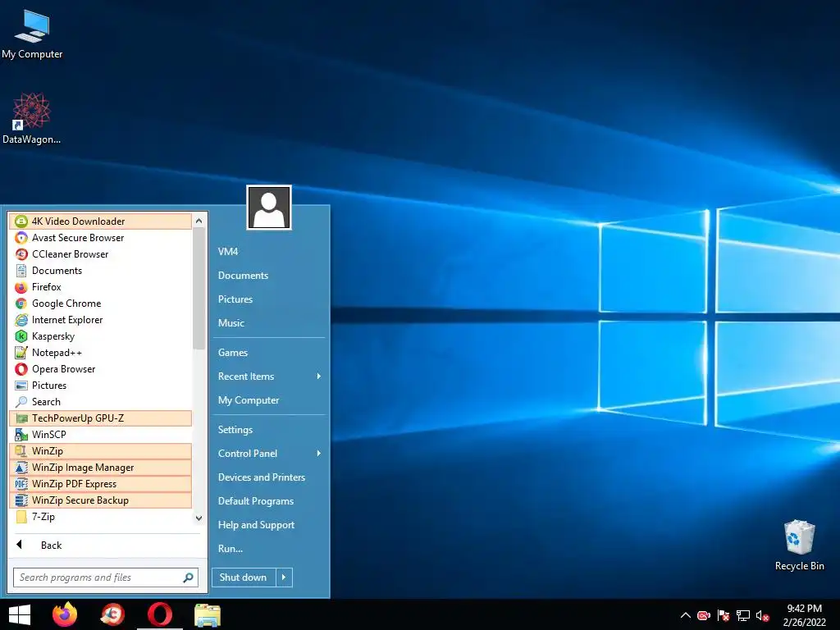The image size is (840, 630).
Task: Expand shut down options arrow
Action: [284, 577]
